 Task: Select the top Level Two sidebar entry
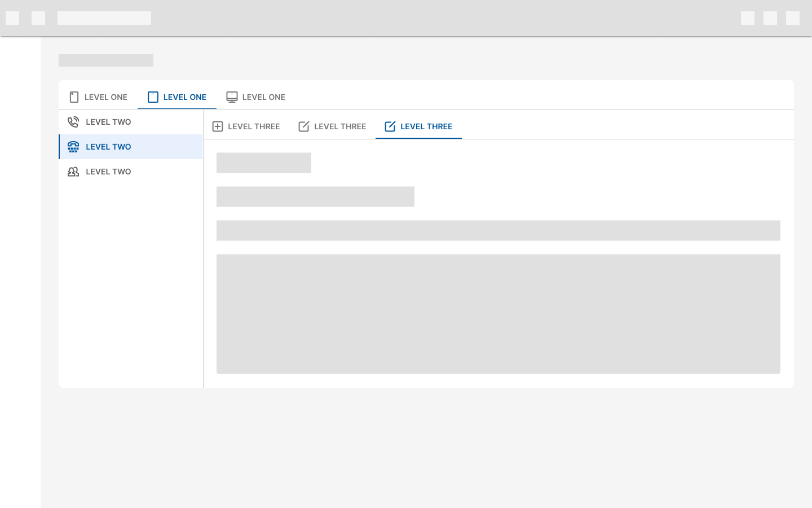[108, 121]
